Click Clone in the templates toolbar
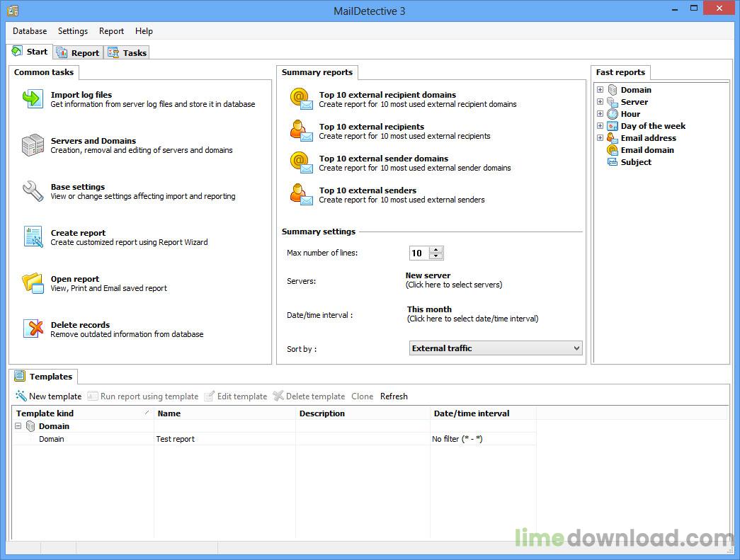 (x=362, y=396)
